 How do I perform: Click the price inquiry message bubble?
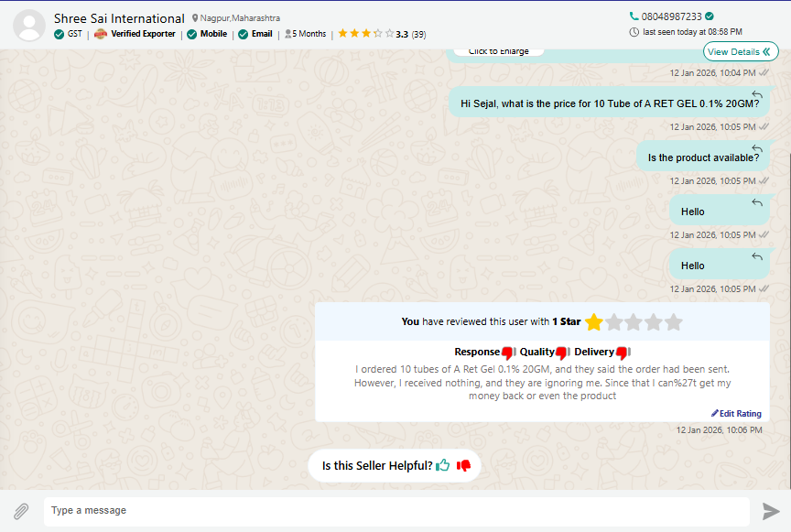tap(610, 103)
